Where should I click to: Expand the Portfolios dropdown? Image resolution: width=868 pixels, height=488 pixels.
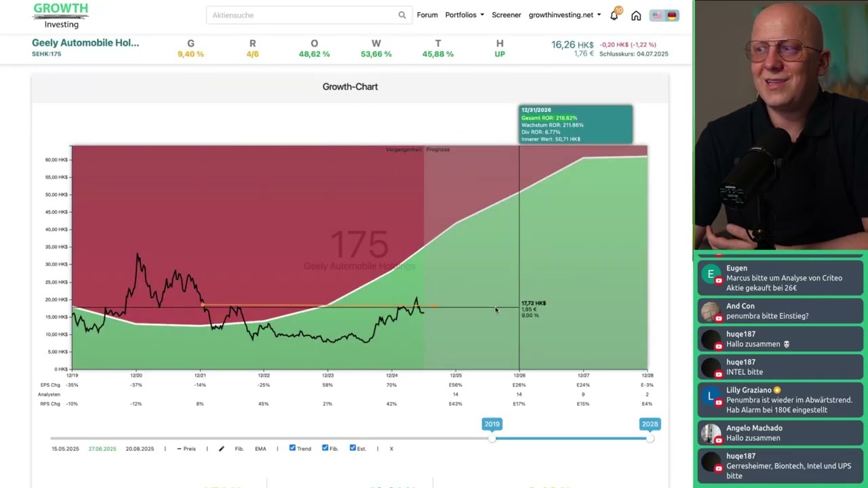(465, 15)
